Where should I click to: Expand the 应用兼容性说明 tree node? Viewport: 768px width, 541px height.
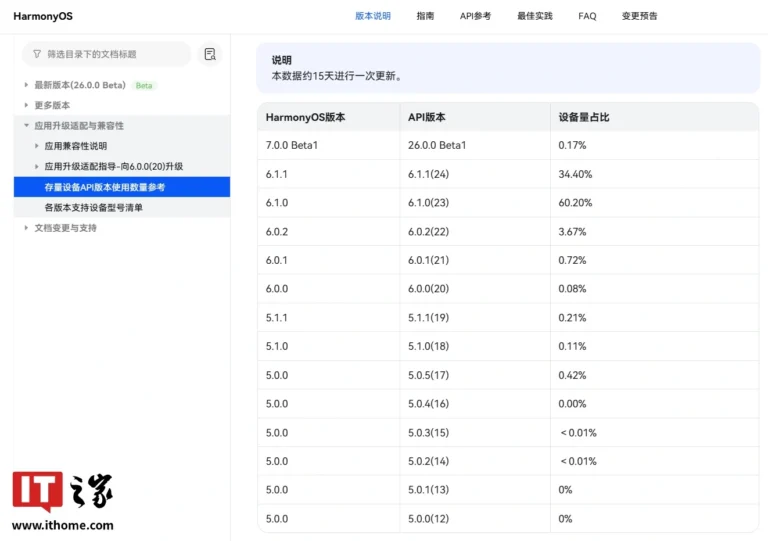point(36,146)
